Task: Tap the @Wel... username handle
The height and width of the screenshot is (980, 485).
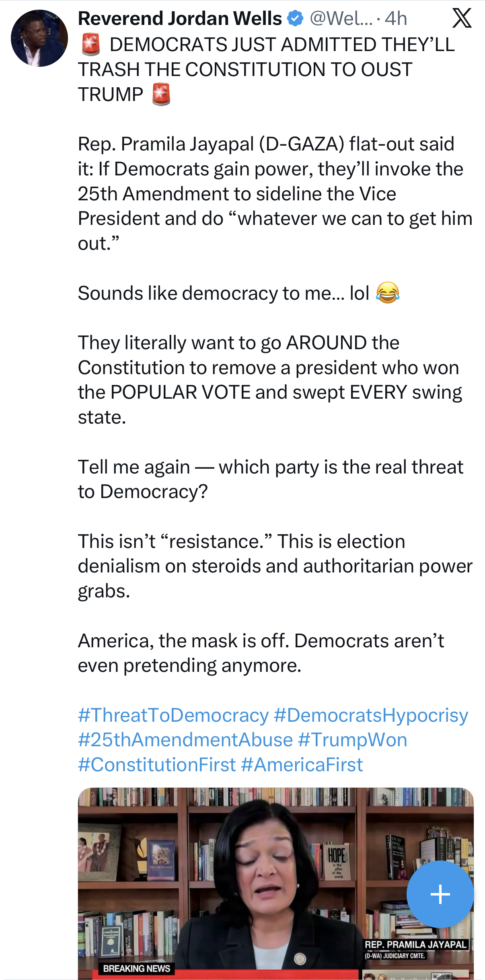Action: 341,19
